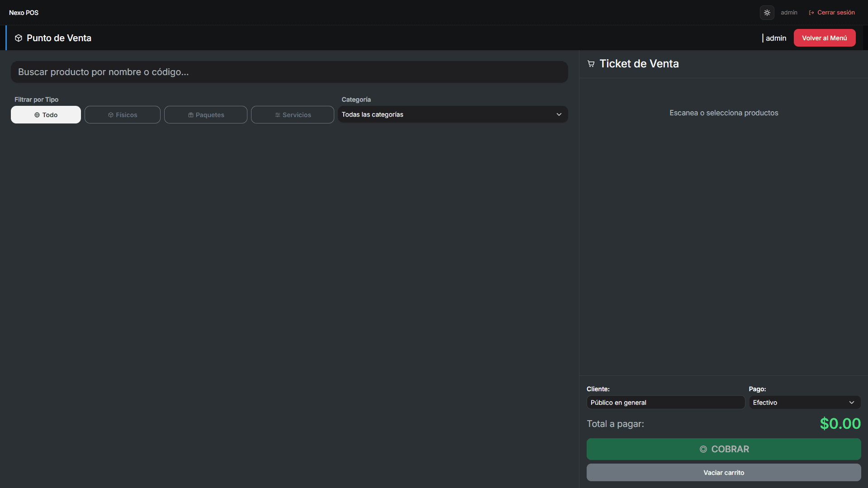Click Volver al Menú button

click(x=824, y=38)
